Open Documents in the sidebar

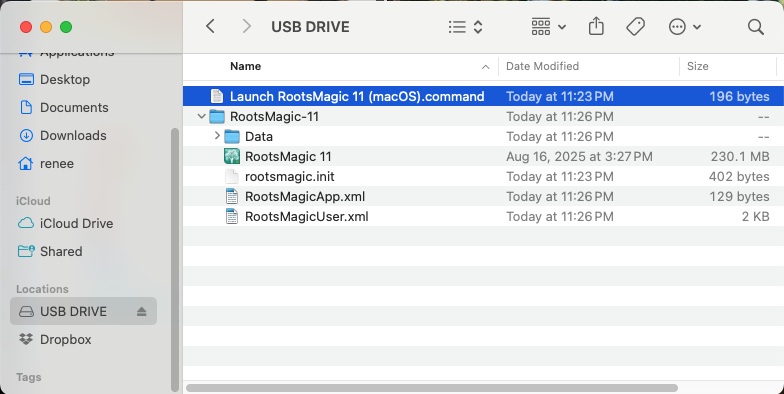click(74, 108)
